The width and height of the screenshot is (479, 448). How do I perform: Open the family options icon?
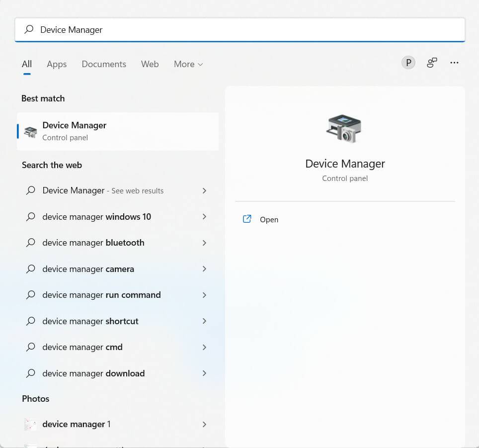[431, 63]
